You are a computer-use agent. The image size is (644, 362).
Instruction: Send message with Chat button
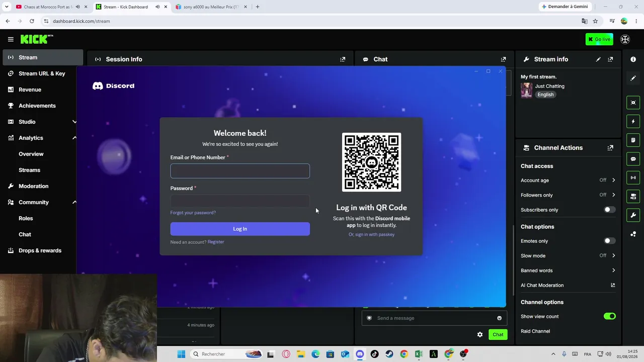[498, 334]
